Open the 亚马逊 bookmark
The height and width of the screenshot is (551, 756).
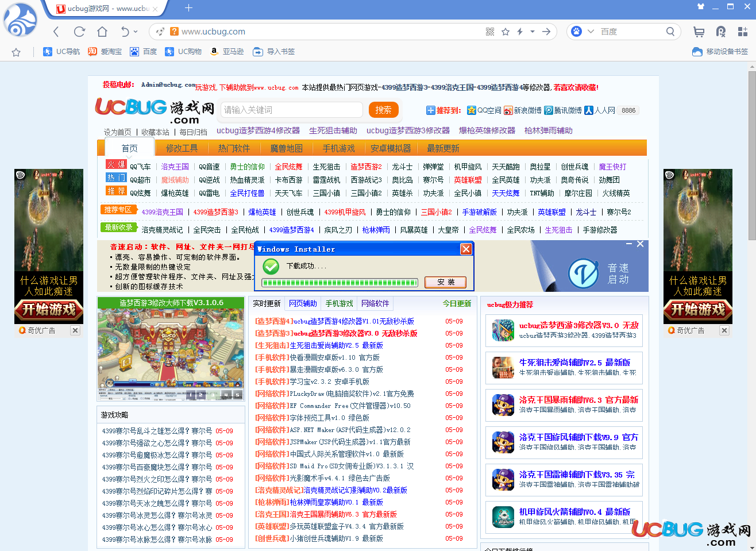(x=227, y=52)
